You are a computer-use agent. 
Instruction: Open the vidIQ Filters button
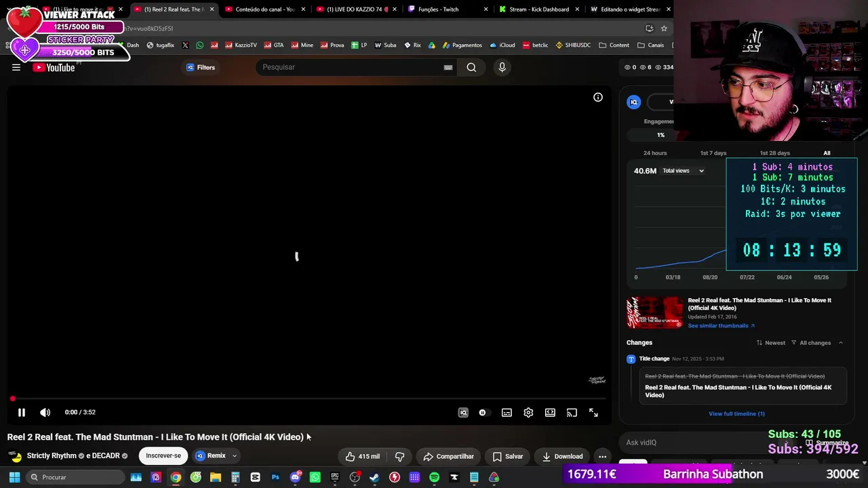pos(201,67)
